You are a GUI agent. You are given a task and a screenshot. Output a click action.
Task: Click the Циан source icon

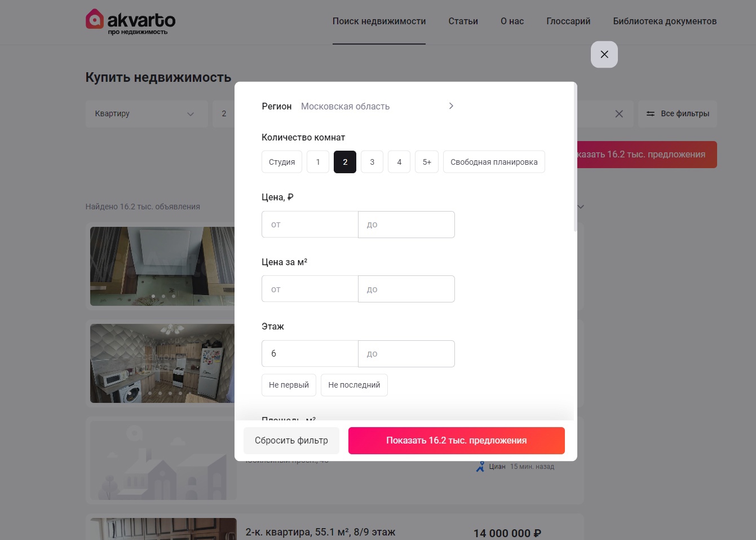[480, 467]
